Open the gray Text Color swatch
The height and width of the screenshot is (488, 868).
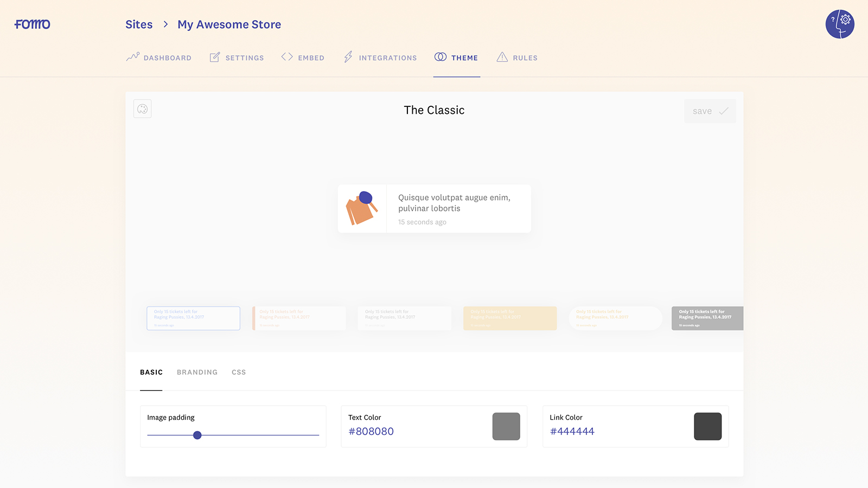pyautogui.click(x=506, y=426)
